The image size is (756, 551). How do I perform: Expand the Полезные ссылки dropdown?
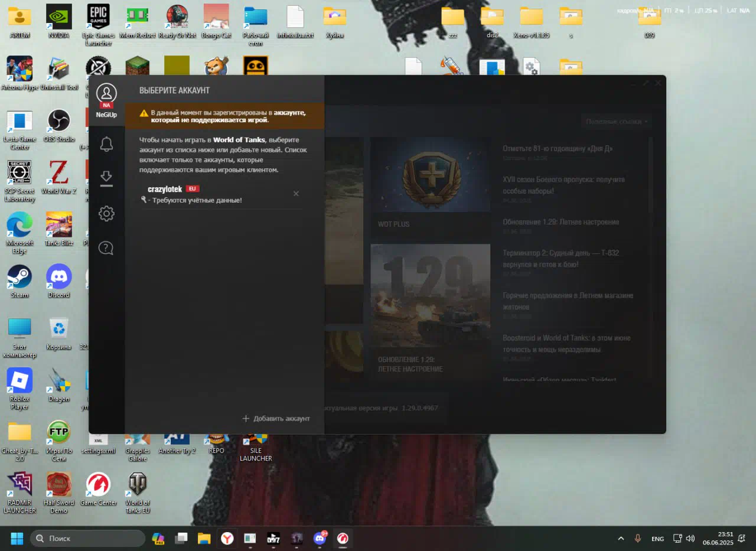pyautogui.click(x=617, y=122)
